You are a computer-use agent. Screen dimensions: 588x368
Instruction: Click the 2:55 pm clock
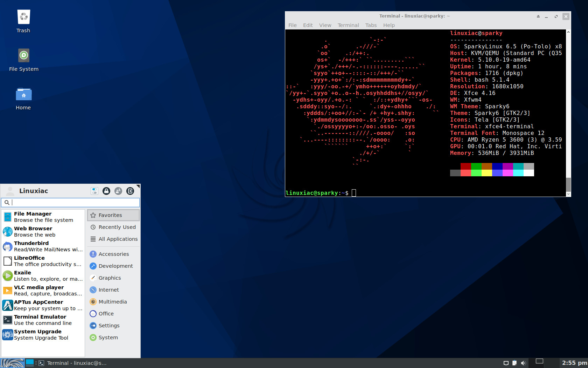tap(574, 363)
